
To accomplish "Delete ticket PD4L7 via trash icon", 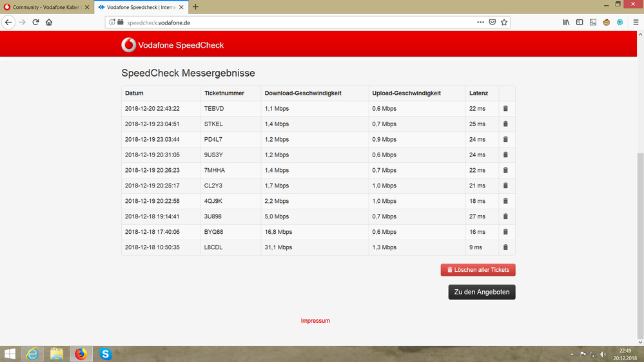I will tap(505, 139).
